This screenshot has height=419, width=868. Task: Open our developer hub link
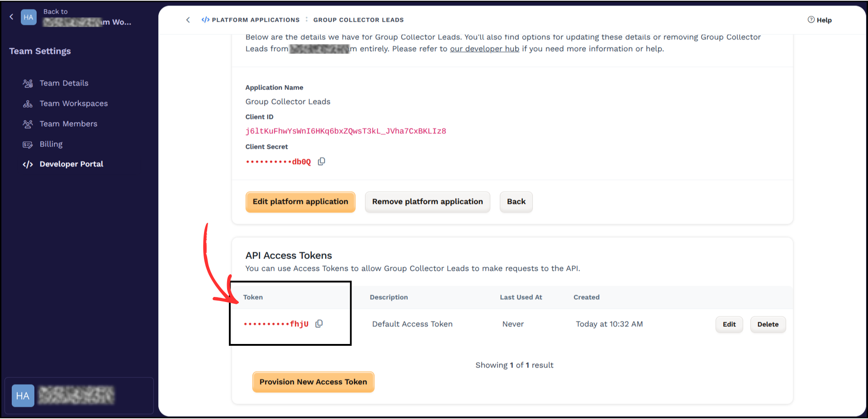(484, 48)
